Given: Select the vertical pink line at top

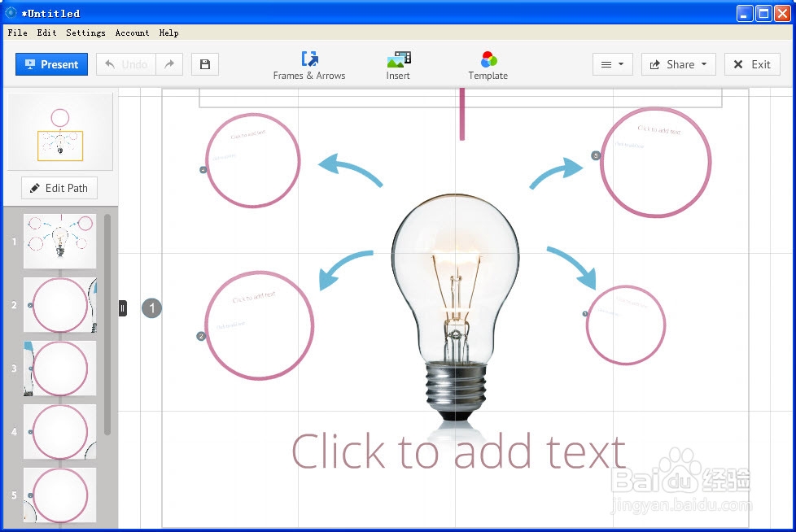Looking at the screenshot, I should point(462,114).
